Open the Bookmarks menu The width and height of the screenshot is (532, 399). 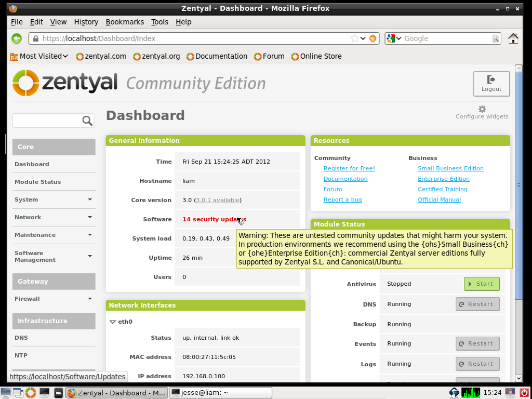125,22
